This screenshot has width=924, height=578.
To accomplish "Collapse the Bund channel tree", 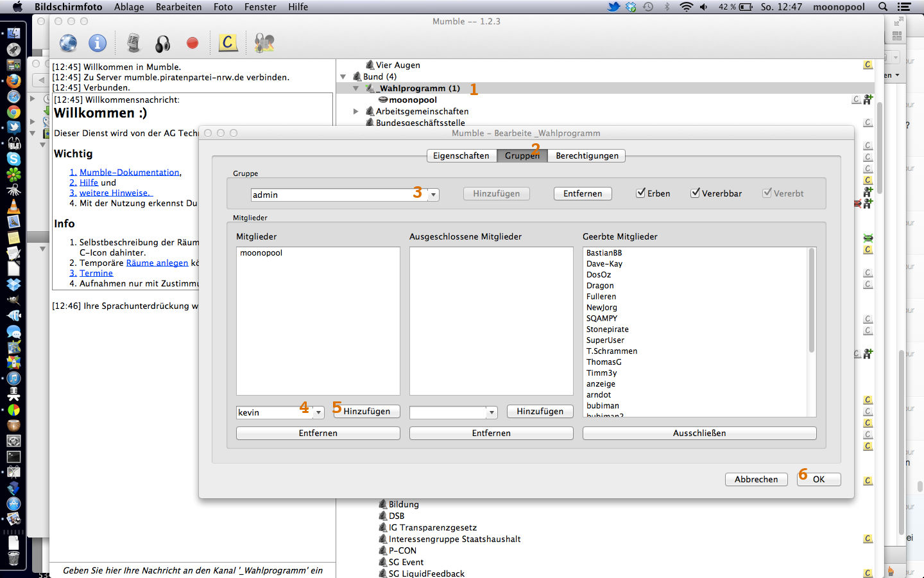I will pos(343,76).
